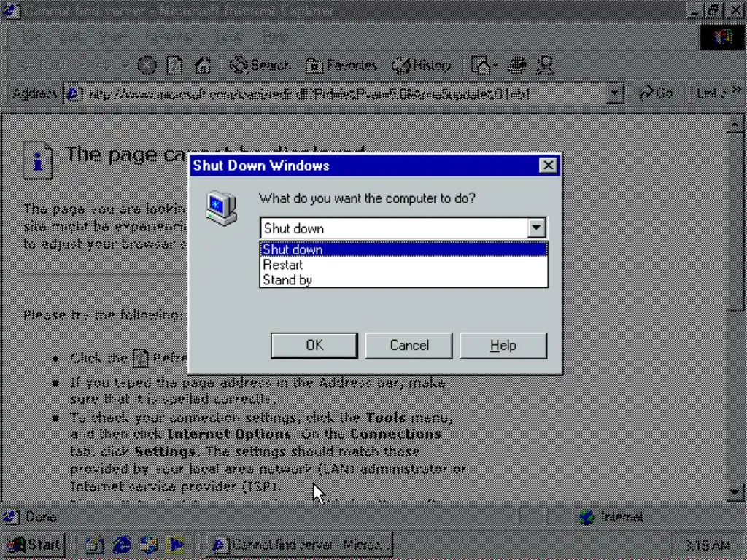Click the page scrollbar up arrow
Viewport: 747px width, 560px height.
[734, 125]
